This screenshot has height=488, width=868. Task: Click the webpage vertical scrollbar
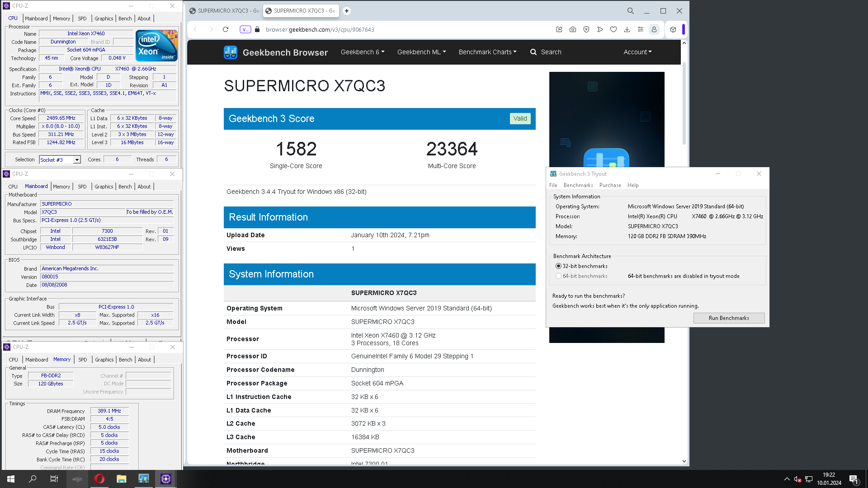tap(684, 104)
